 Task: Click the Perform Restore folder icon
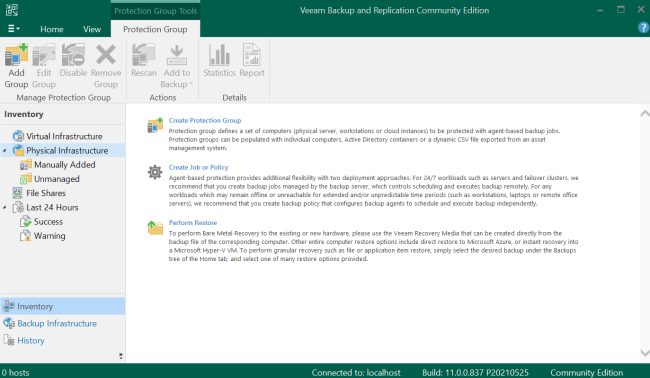pos(155,227)
